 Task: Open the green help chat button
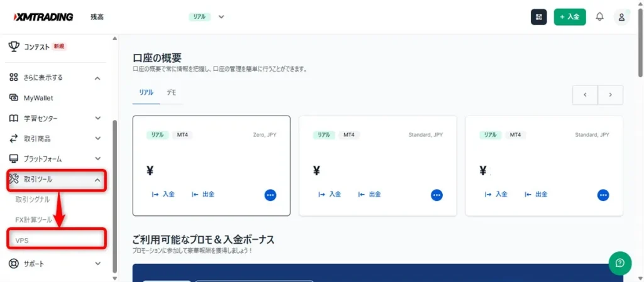[619, 263]
